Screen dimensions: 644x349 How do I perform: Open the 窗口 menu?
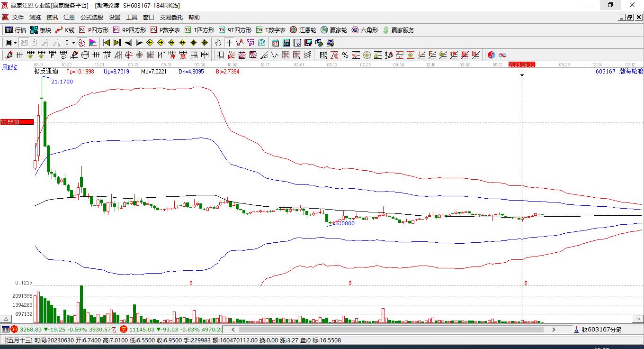[149, 18]
